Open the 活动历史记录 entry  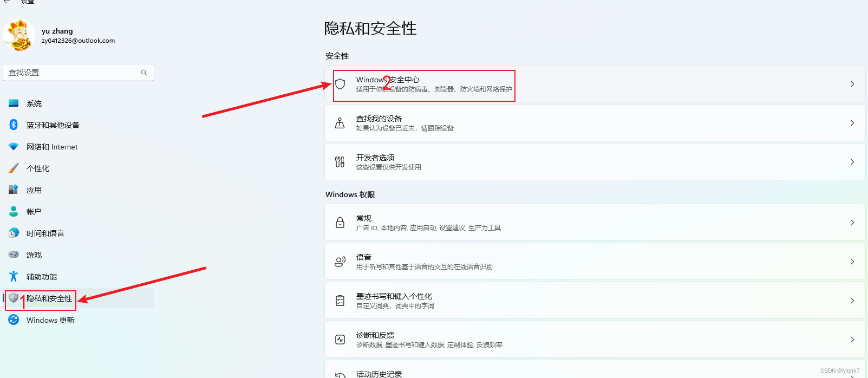click(x=595, y=369)
